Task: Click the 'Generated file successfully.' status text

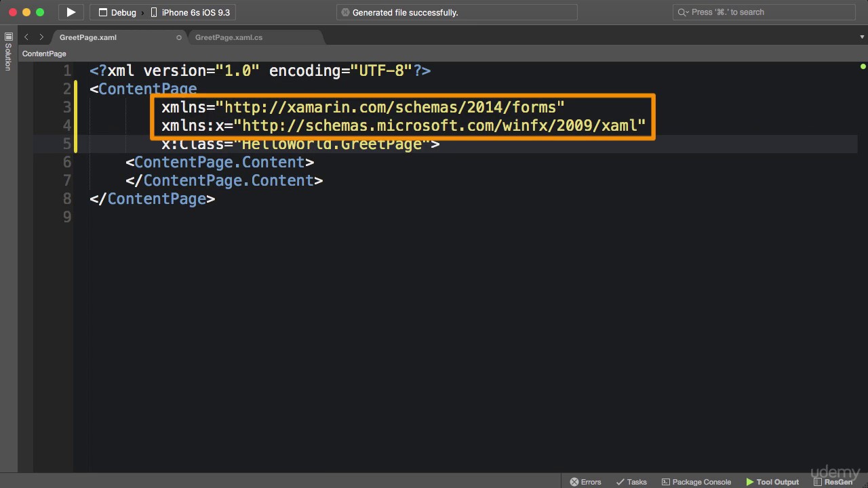Action: point(406,12)
